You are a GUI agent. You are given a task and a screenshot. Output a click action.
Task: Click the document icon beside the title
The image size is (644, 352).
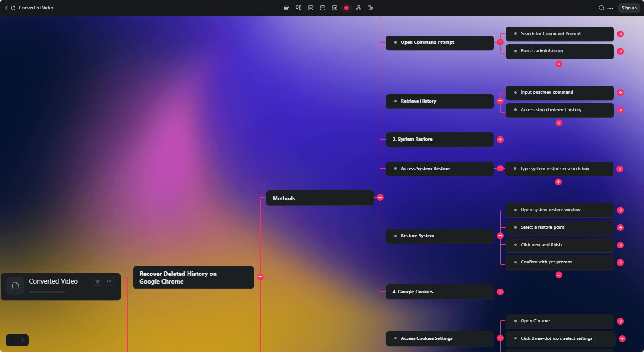point(13,8)
